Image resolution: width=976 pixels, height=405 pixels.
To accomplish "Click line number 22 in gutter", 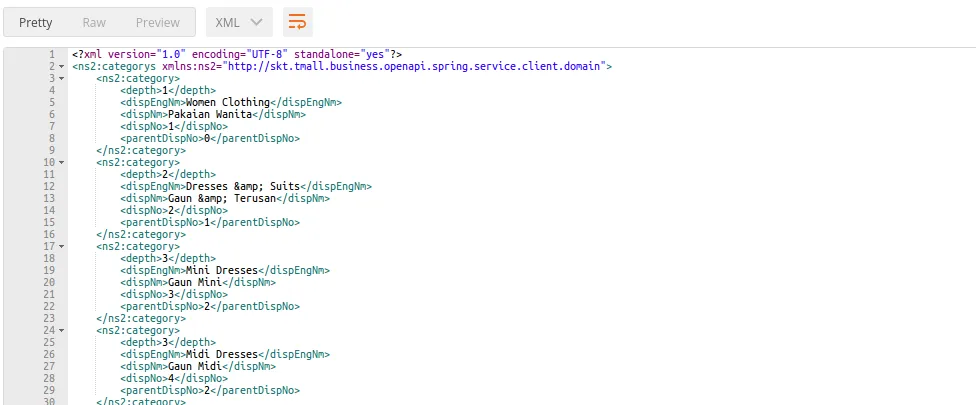I will point(49,306).
